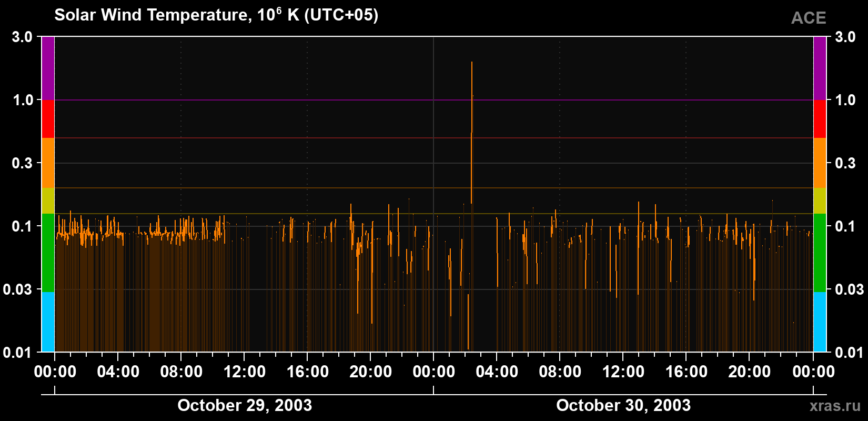The image size is (868, 421).
Task: Click the cyan band on left scale
Action: [48, 322]
